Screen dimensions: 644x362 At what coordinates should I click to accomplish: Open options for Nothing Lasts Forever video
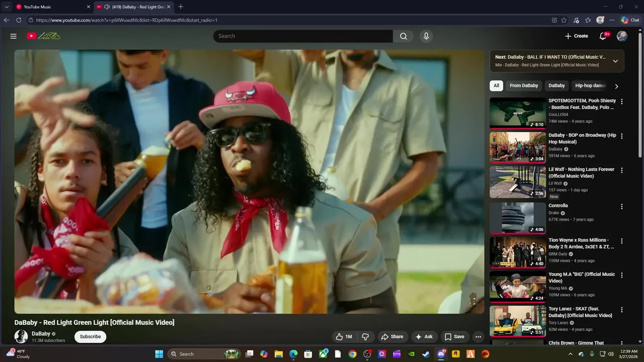[622, 170]
